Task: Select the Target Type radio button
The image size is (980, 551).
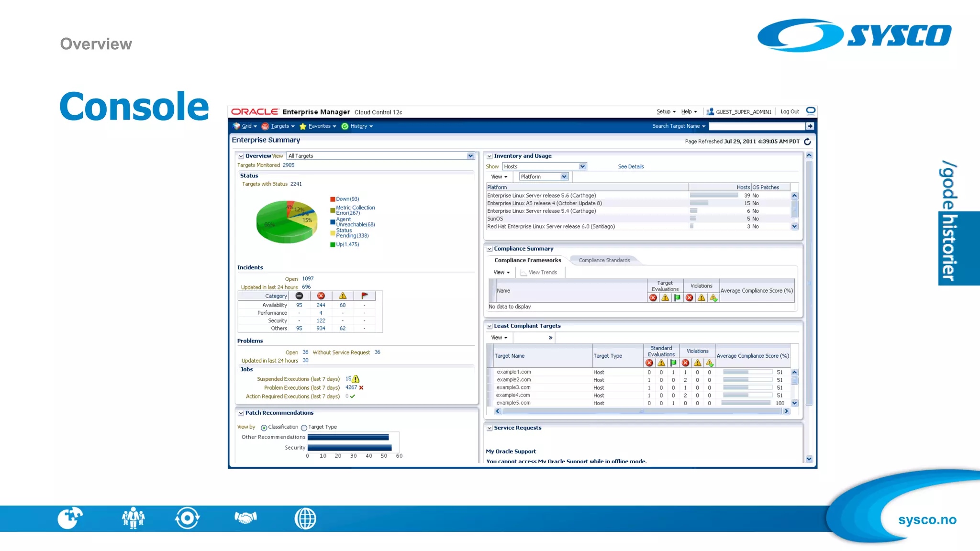Action: 304,428
